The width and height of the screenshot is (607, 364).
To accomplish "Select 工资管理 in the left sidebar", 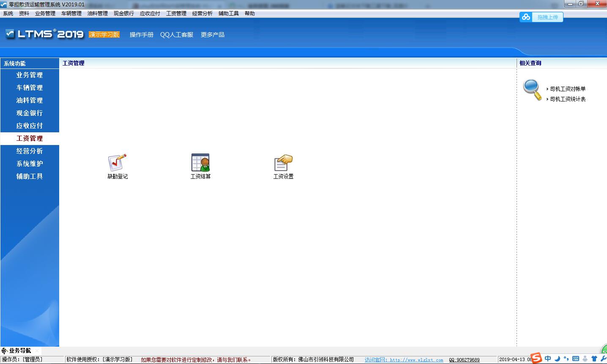I will [x=30, y=138].
